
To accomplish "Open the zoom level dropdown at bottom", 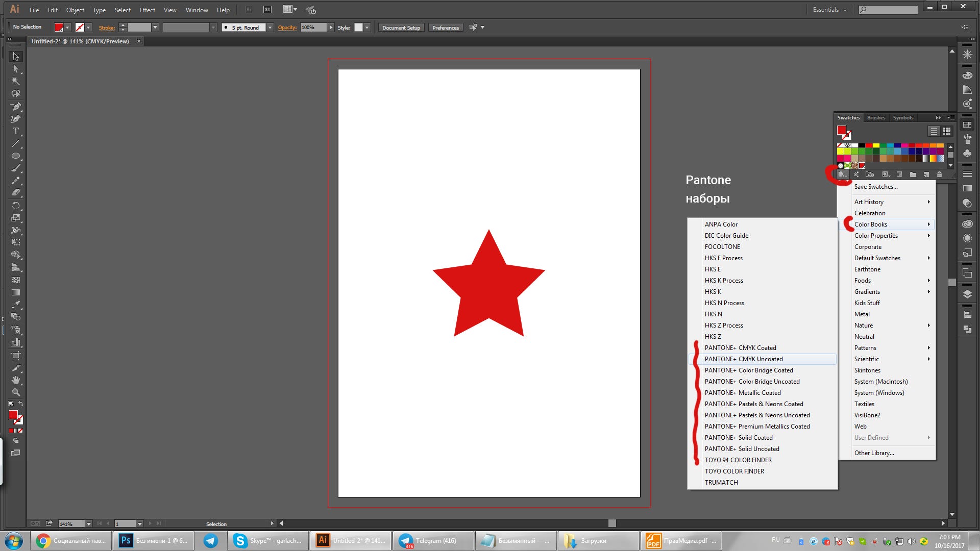I will (88, 523).
